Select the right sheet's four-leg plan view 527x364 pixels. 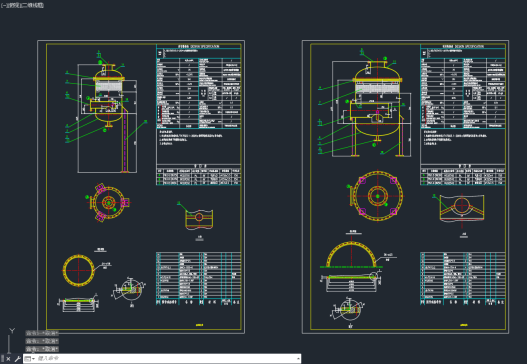pyautogui.click(x=377, y=196)
